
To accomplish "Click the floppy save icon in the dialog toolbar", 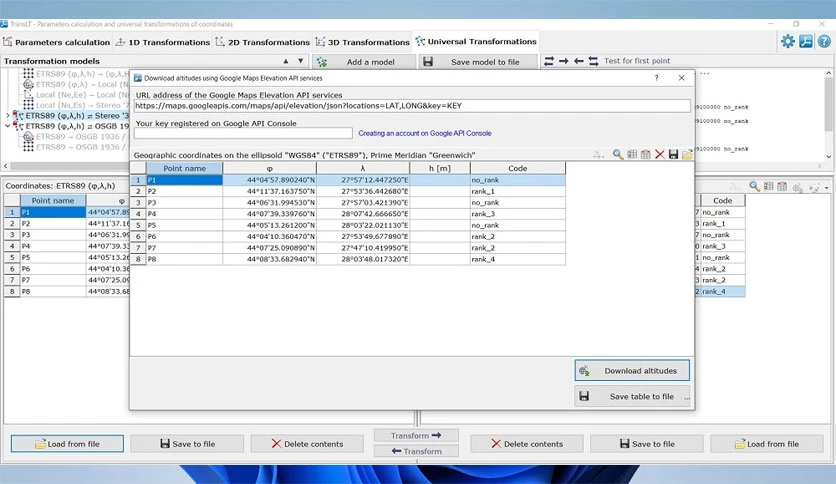I will [673, 155].
